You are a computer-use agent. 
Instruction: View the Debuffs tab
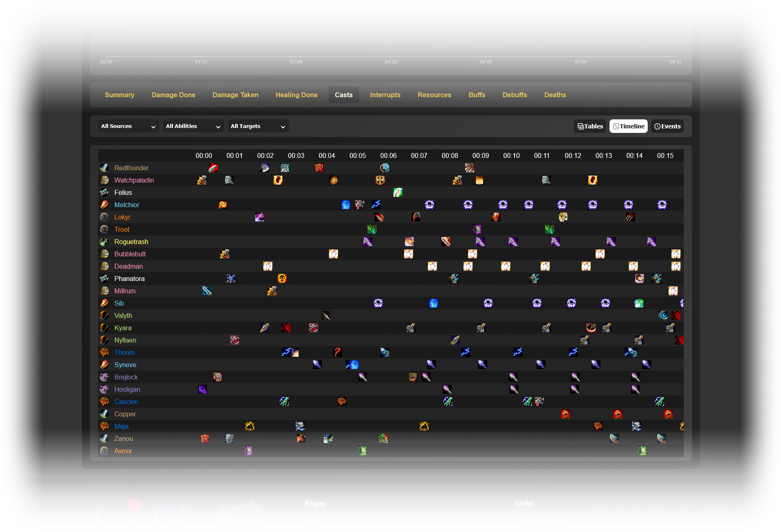click(515, 95)
